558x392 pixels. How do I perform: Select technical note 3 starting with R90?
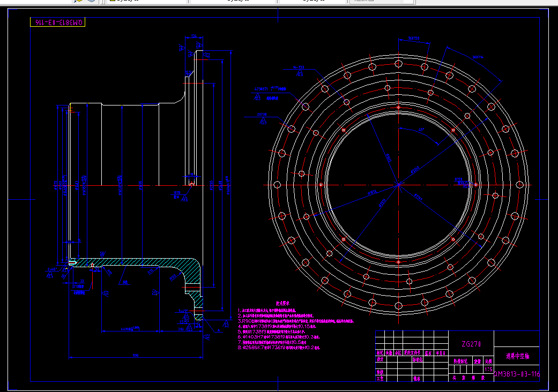tap(296, 321)
